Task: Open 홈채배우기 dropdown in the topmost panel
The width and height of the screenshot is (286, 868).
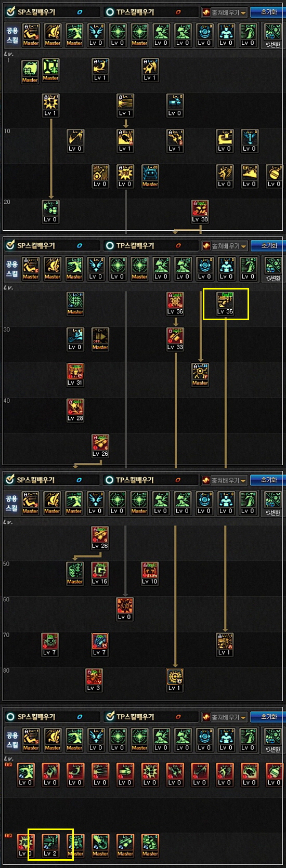Action: 225,12
